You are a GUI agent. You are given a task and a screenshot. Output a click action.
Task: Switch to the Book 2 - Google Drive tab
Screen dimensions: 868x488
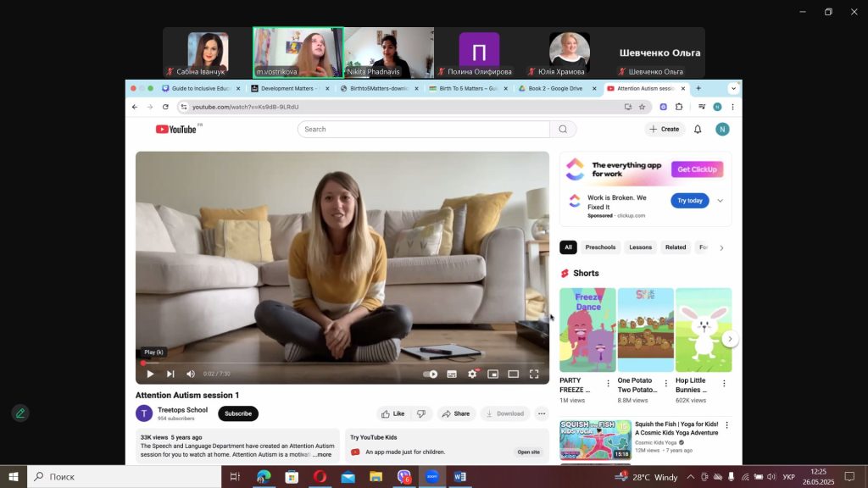coord(556,88)
